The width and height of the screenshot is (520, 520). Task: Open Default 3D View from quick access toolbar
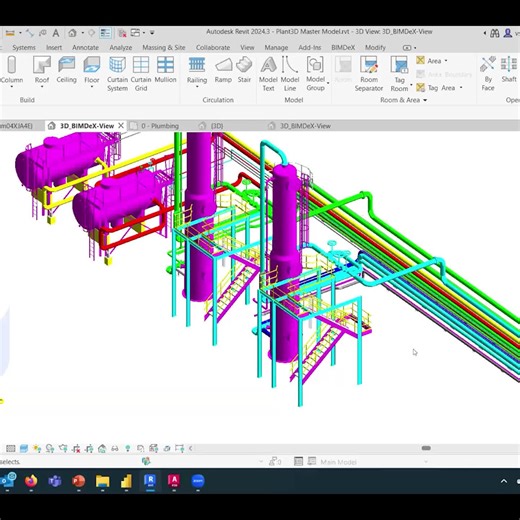(72, 33)
